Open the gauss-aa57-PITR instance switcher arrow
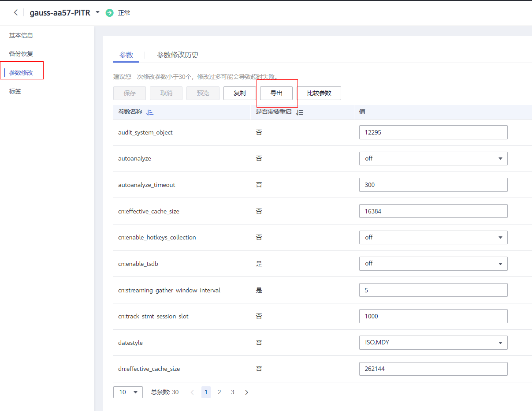 (x=97, y=12)
